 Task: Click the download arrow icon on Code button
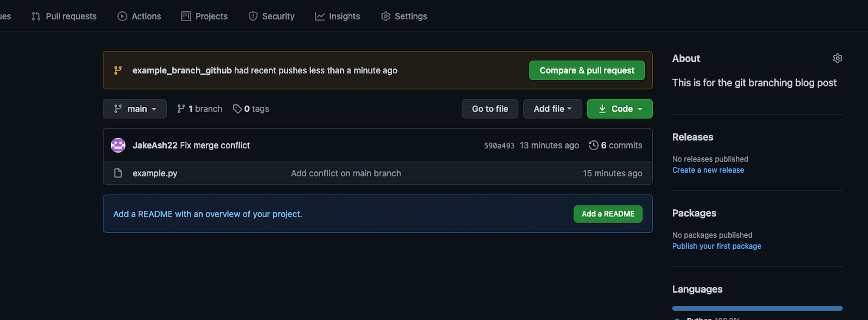click(x=602, y=109)
